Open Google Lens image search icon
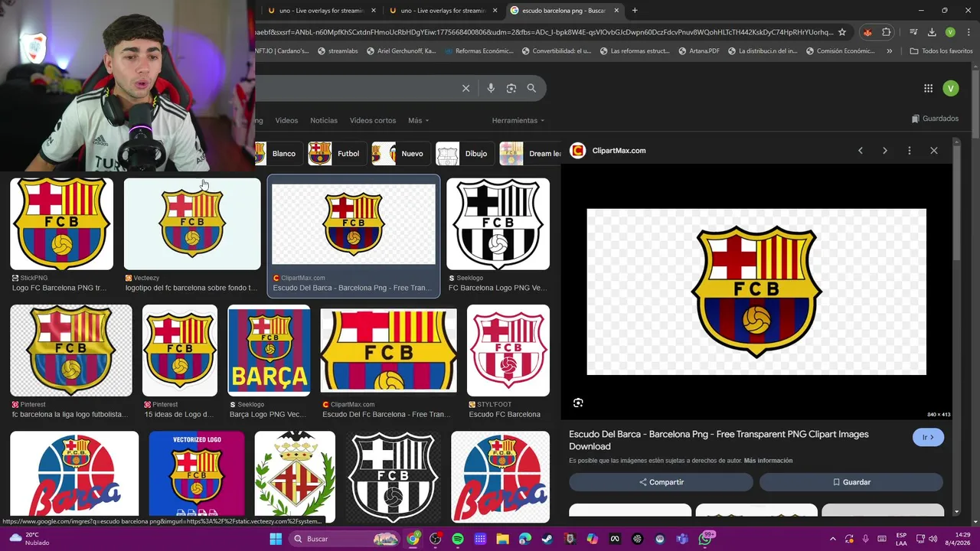 (511, 88)
